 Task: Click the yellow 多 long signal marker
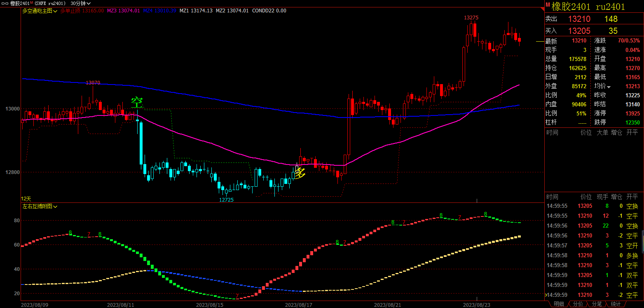coord(300,173)
